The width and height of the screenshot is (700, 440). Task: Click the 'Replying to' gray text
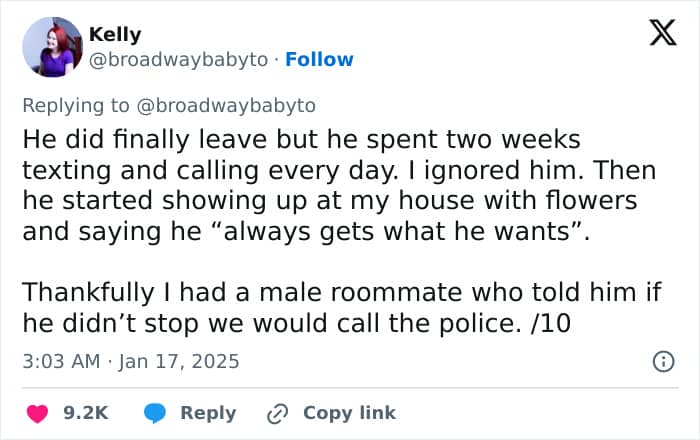pyautogui.click(x=76, y=106)
